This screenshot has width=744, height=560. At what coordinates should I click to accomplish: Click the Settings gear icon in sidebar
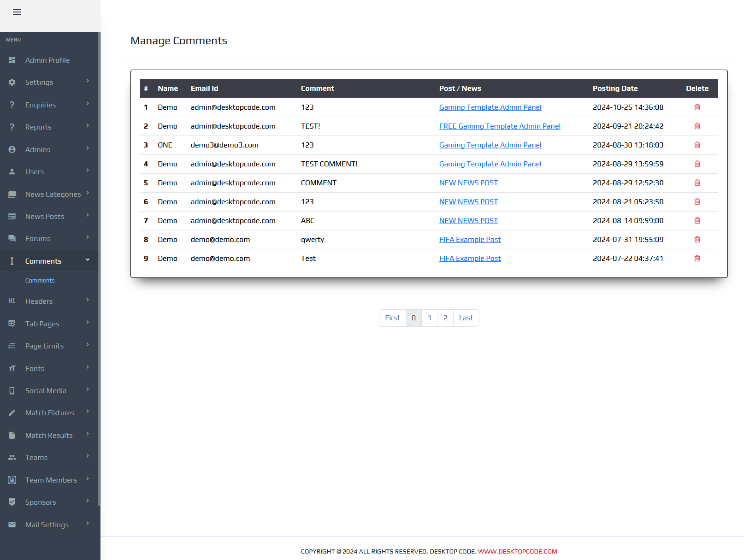pyautogui.click(x=12, y=83)
